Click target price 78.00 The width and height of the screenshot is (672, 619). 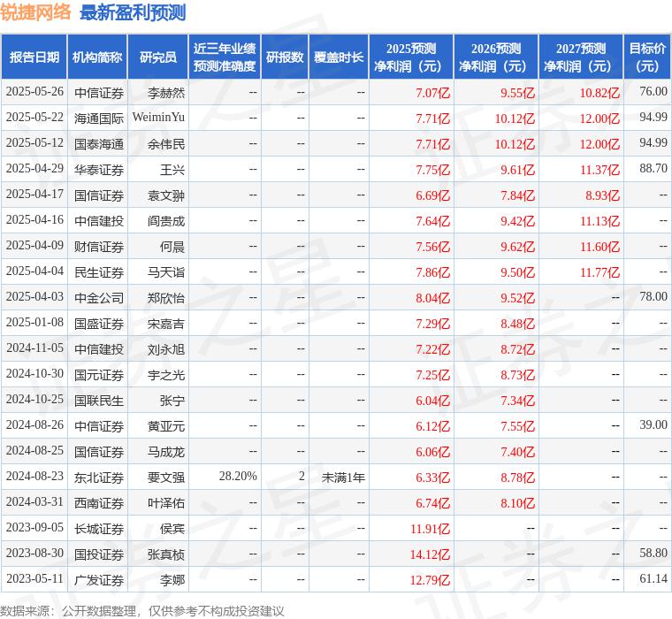coord(653,296)
